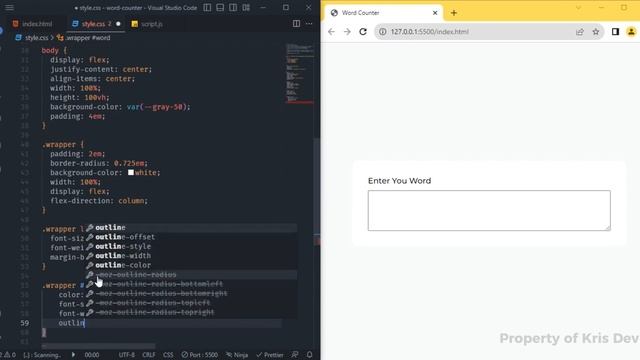Bookmark this page with the star
Viewport: 640px width, 360px height.
tap(596, 32)
